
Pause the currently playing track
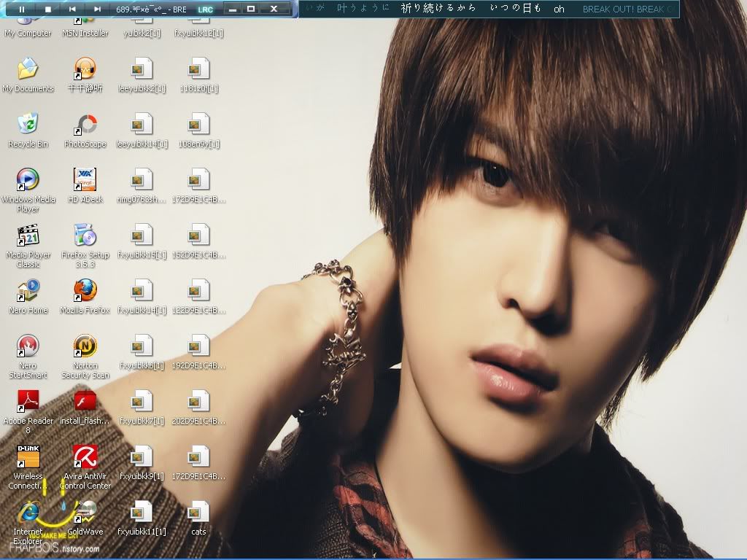[22, 9]
